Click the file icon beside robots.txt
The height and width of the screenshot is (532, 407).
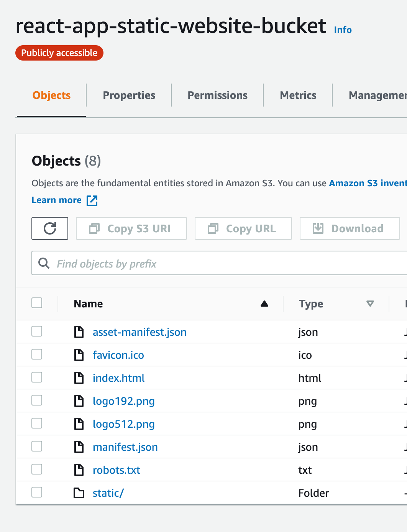(79, 470)
